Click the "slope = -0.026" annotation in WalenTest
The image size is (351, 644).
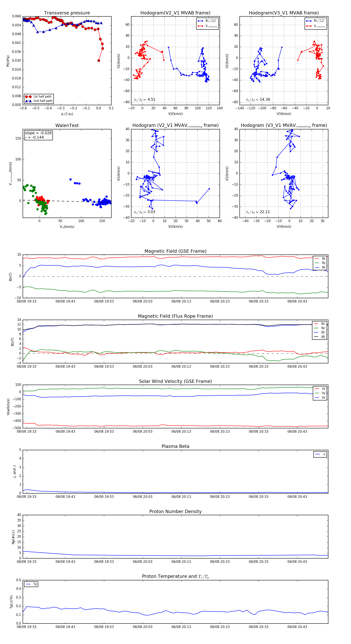[x=38, y=133]
